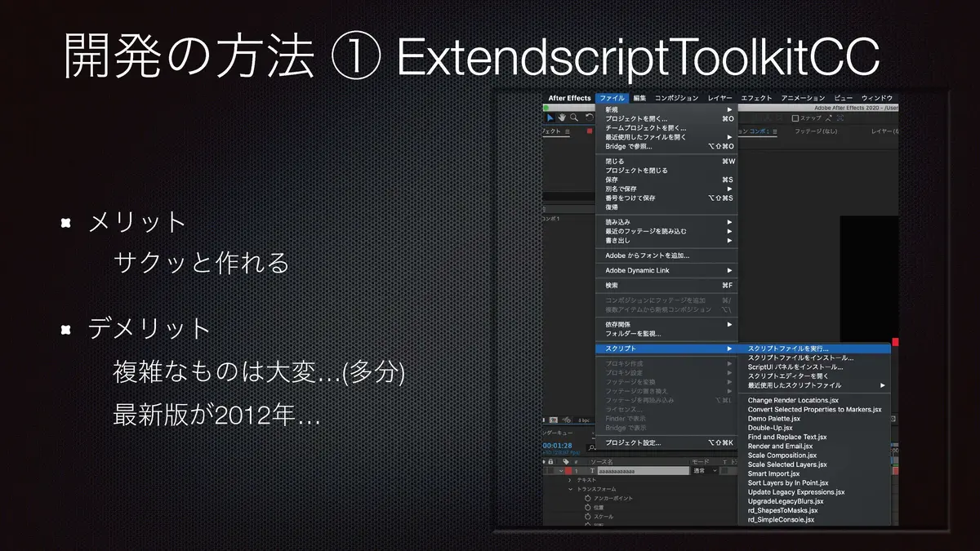Image resolution: width=980 pixels, height=551 pixels.
Task: Open the コンポジション menu
Action: point(676,98)
